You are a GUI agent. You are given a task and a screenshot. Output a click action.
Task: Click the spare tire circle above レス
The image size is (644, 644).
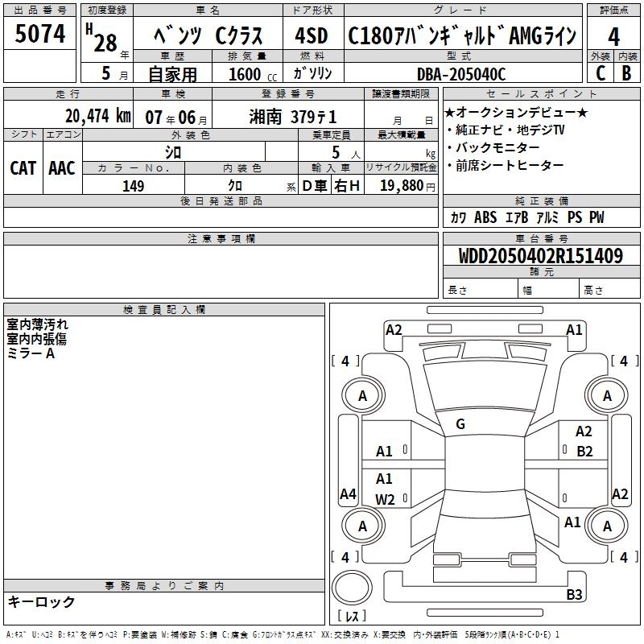click(352, 588)
